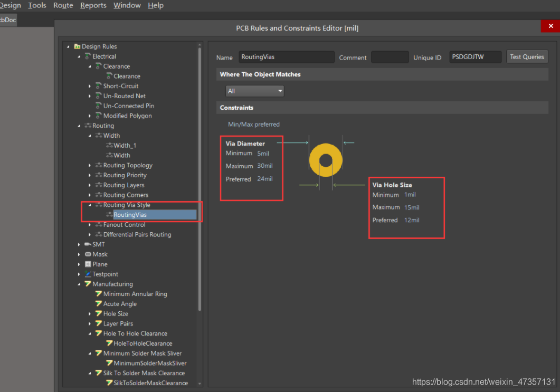Expand the Hole Size node arrow
This screenshot has width=560, height=392.
pos(90,314)
